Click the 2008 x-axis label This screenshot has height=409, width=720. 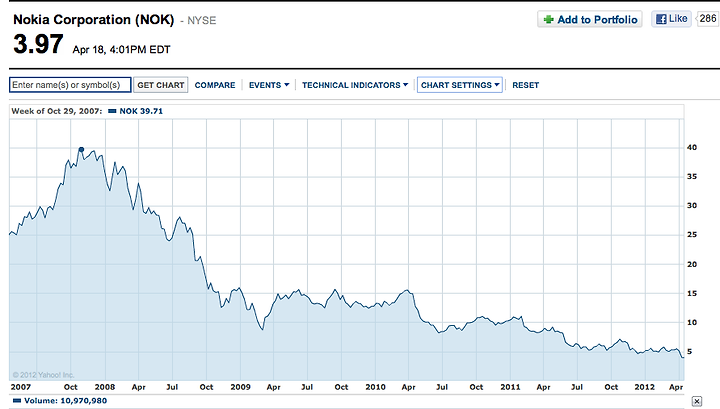[x=105, y=387]
